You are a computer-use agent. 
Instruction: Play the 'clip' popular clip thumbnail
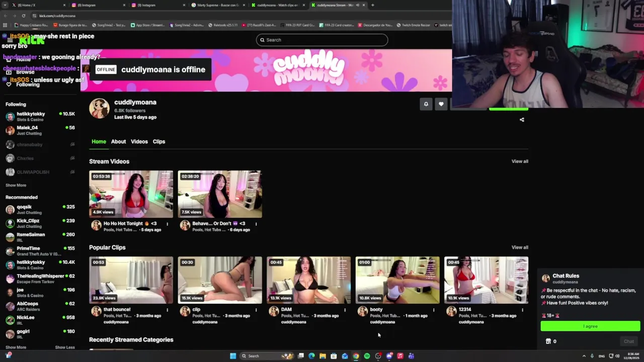pos(220,280)
